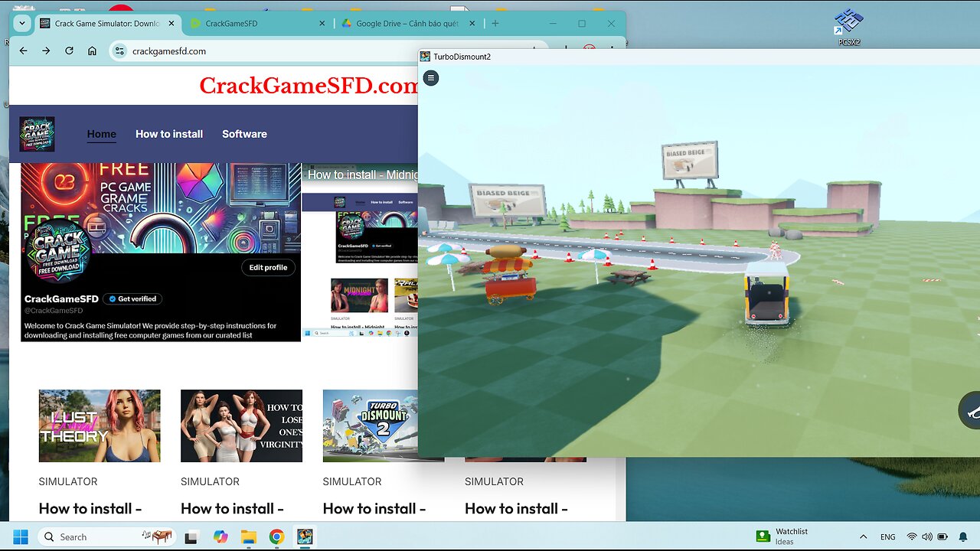Show hidden system tray icons
Viewport: 980px width, 551px height.
coord(864,536)
